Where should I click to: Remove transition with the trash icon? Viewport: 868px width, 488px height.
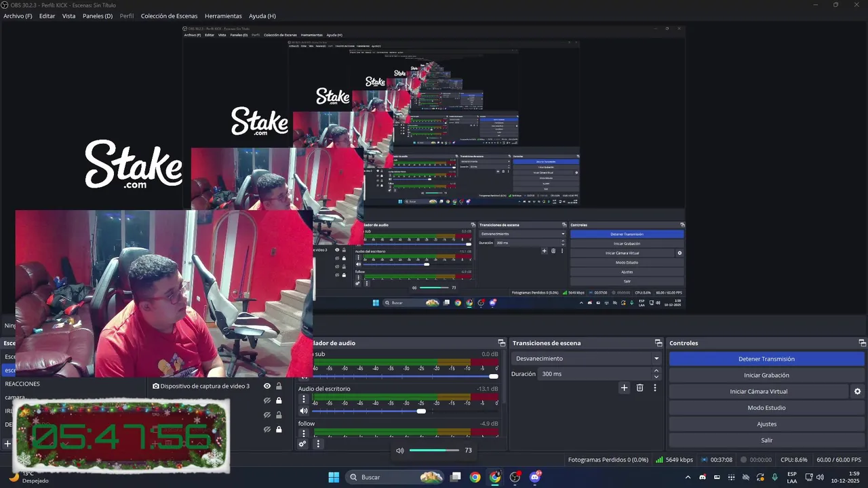639,388
